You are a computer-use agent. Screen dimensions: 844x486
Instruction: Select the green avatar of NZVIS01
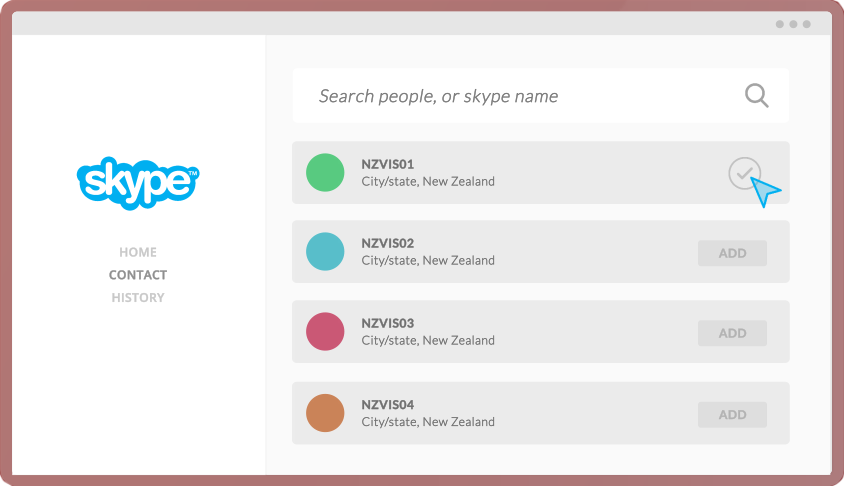click(x=325, y=172)
